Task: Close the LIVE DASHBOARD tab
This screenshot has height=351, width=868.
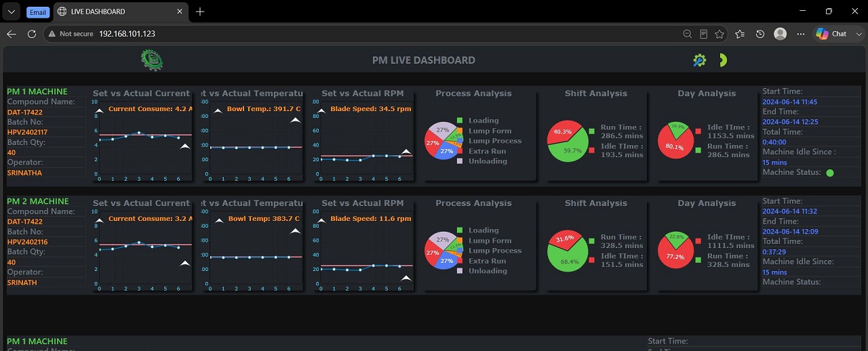Action: pyautogui.click(x=180, y=12)
